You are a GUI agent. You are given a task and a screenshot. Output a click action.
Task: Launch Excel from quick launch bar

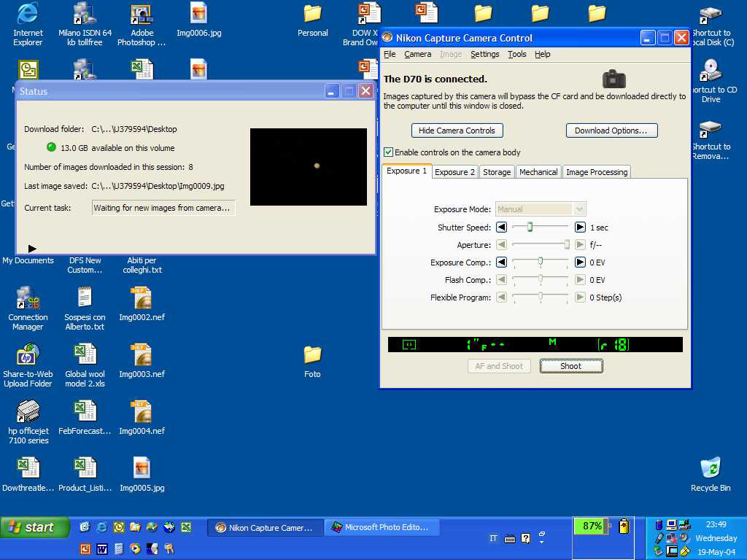point(186,526)
